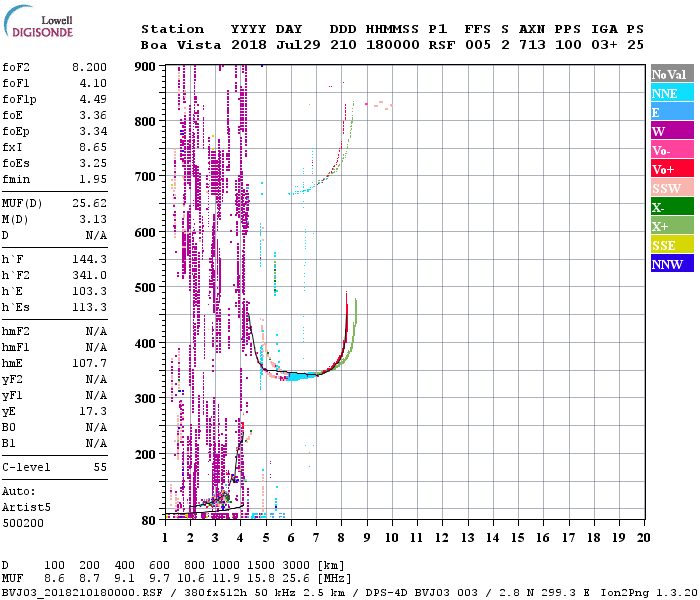Click the h`Es value 113.3

coord(89,308)
